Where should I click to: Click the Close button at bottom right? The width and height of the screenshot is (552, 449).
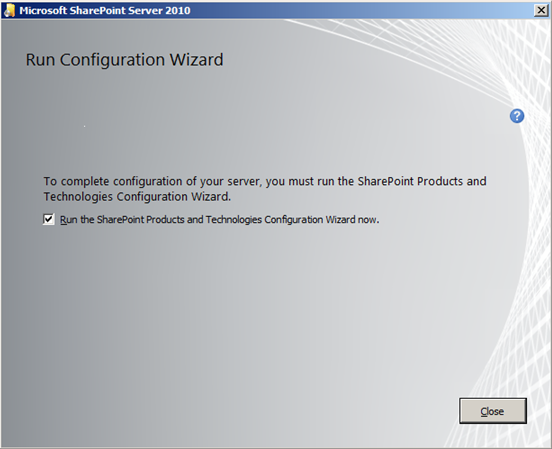[493, 411]
